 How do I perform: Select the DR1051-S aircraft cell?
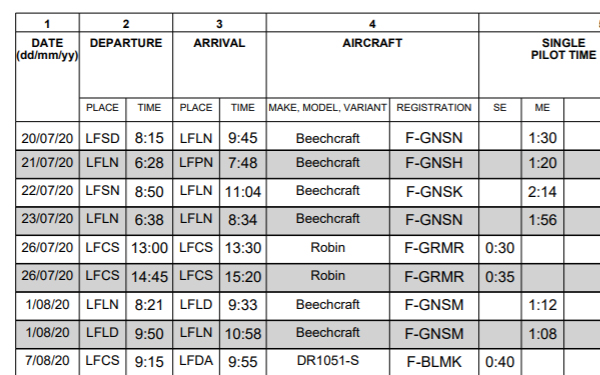[x=328, y=362]
